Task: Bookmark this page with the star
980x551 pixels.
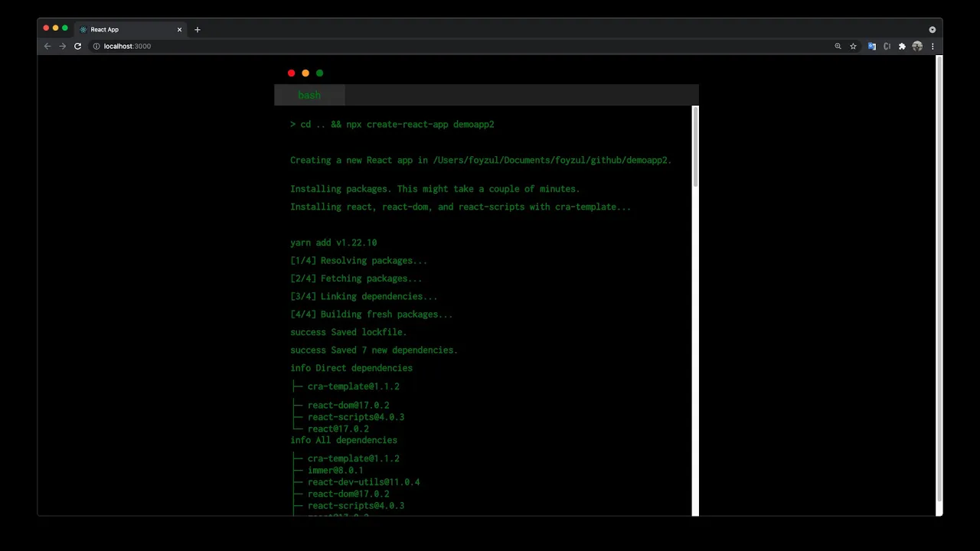Action: click(853, 46)
